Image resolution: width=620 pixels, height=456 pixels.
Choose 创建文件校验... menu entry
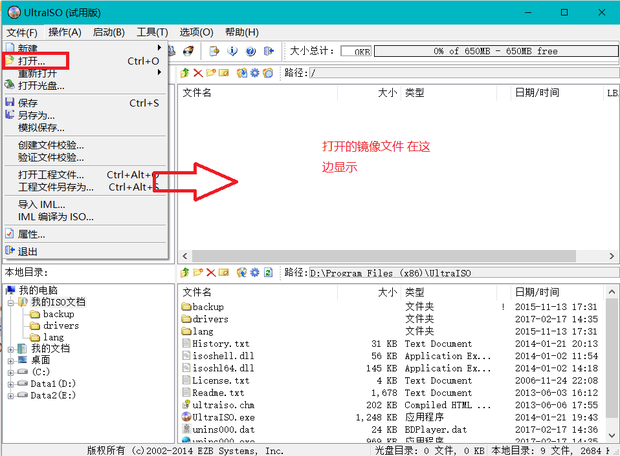coord(85,145)
